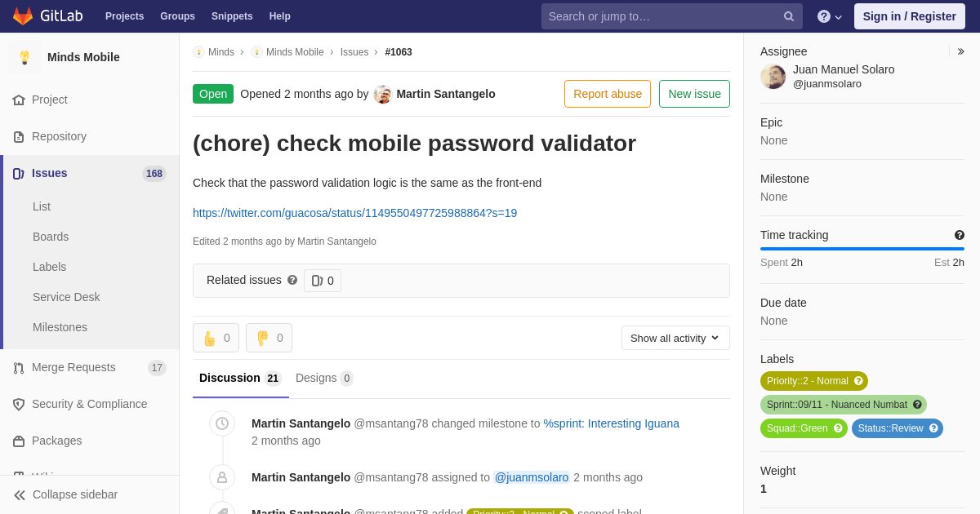Click the search magnifier icon
Image resolution: width=980 pixels, height=514 pixels.
(x=789, y=16)
